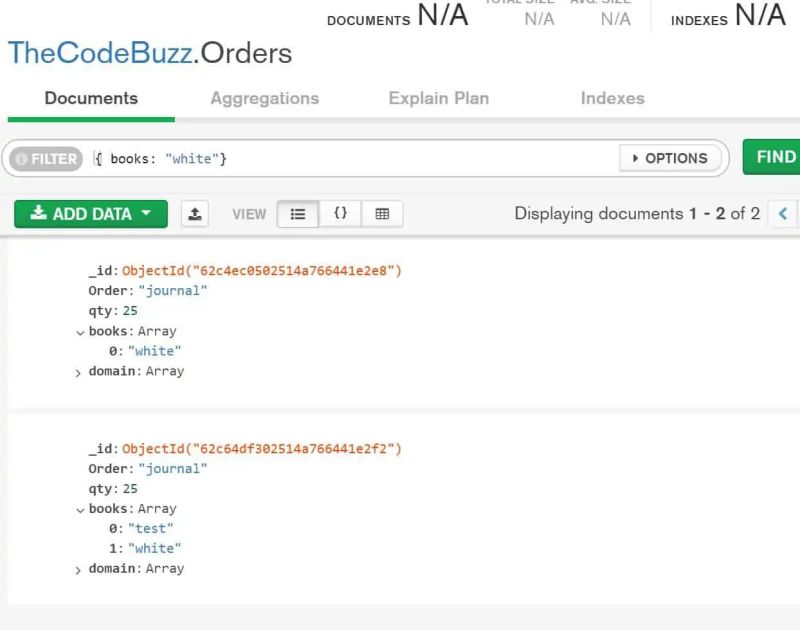This screenshot has width=800, height=630.
Task: Collapse the books array in first document
Action: coord(81,331)
